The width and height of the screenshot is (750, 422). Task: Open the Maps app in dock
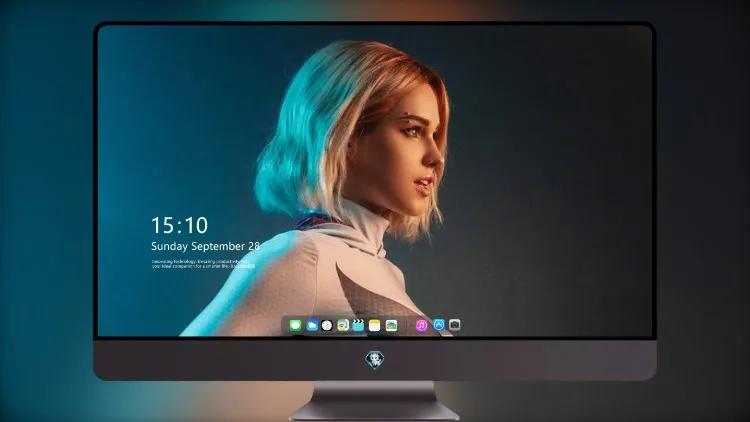point(342,325)
